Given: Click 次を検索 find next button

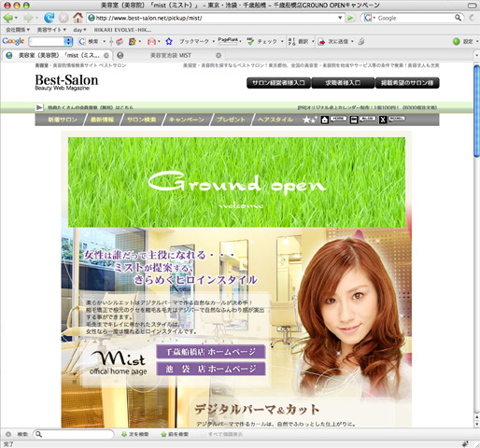Looking at the screenshot, I should point(135,434).
